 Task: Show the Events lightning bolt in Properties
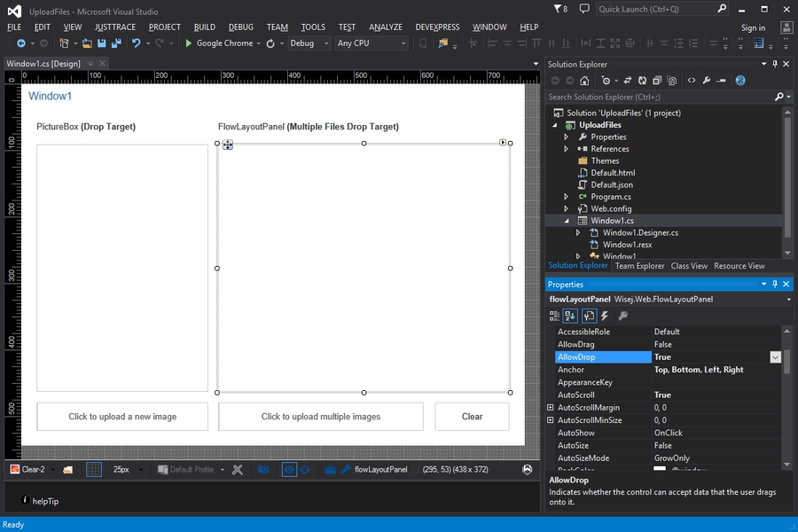(605, 316)
